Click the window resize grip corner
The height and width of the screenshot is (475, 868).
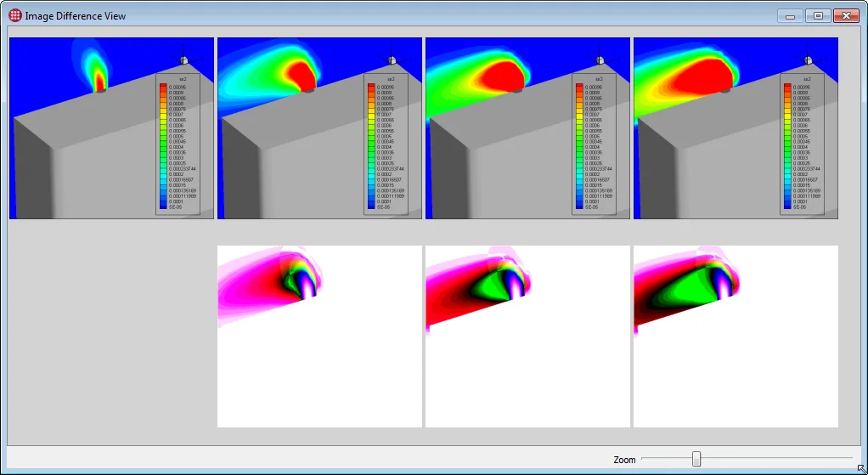(861, 468)
